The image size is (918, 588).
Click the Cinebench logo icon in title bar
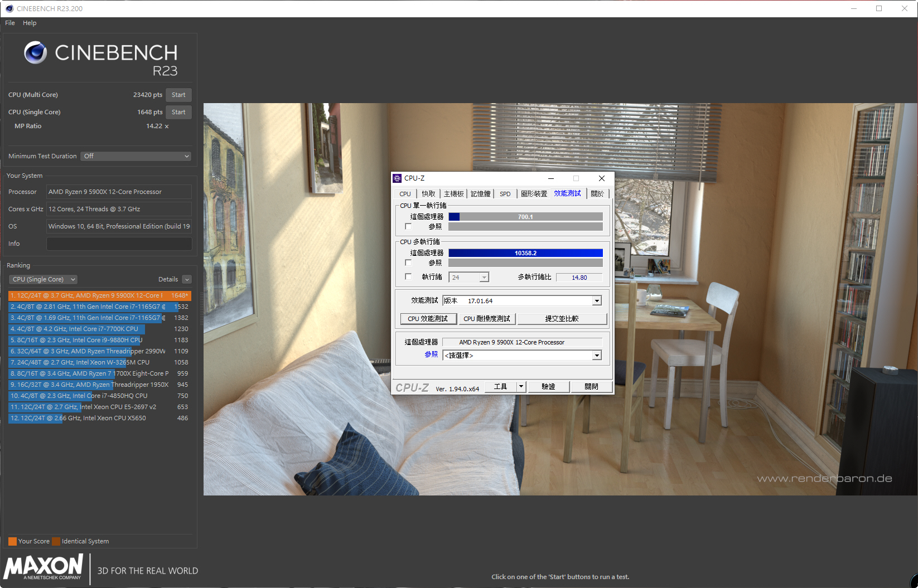coord(9,8)
